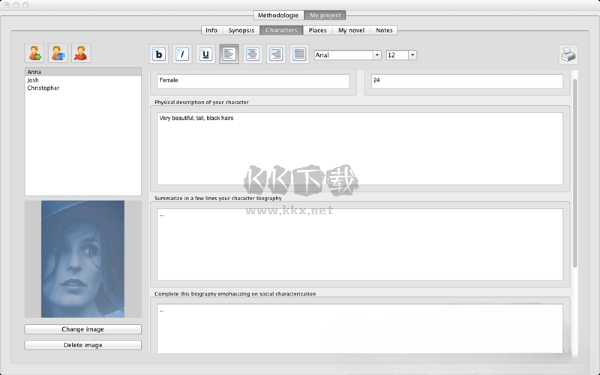Toggle bold formatting
Viewport: 600px width, 375px height.
[x=159, y=54]
